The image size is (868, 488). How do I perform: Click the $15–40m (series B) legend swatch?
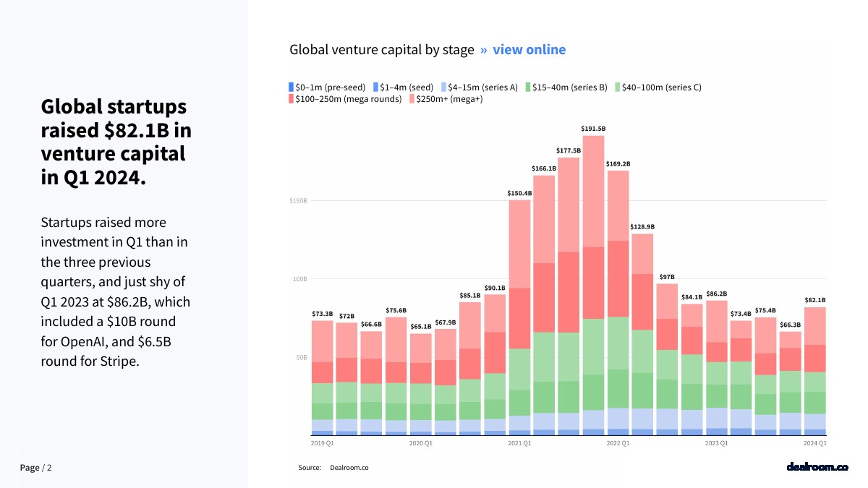528,87
